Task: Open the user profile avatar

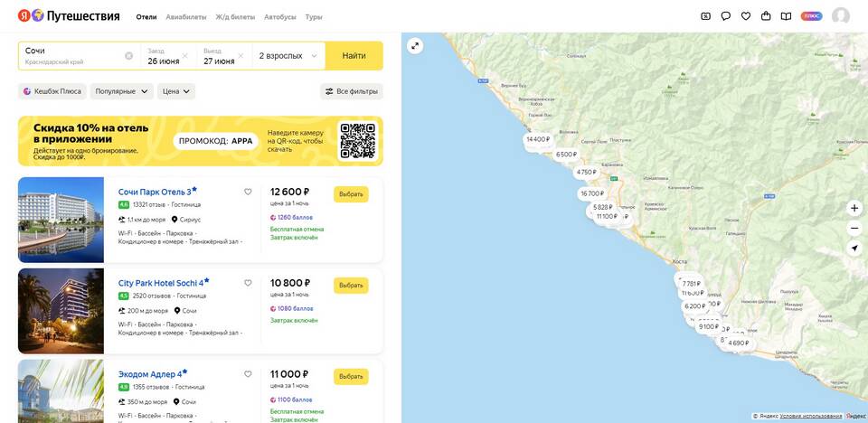Action: (841, 16)
